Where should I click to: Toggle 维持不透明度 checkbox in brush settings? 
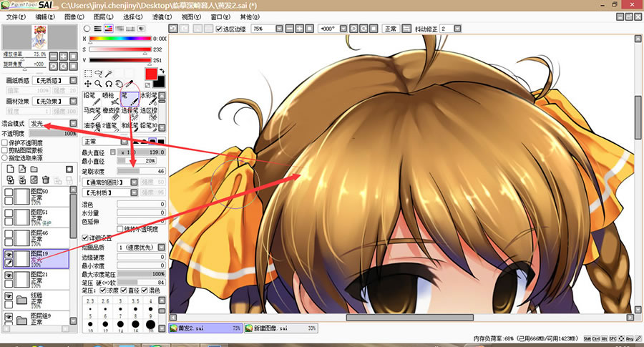(120, 229)
